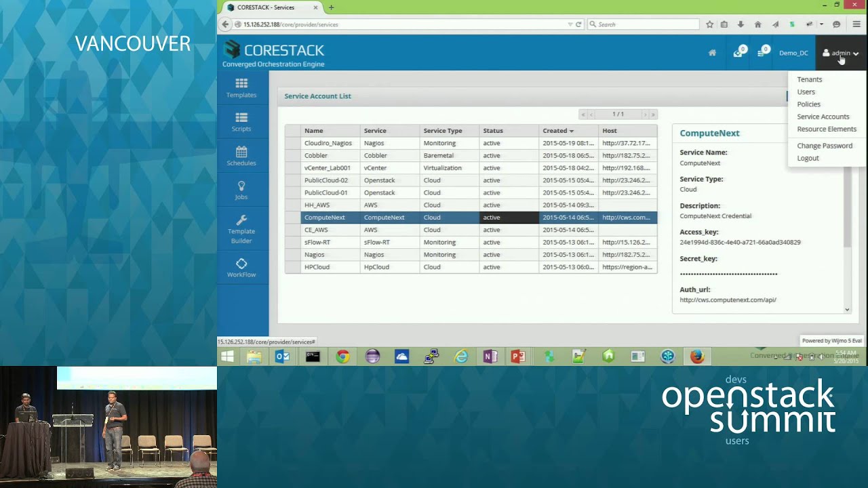
Task: Switch tenant via Demo_DC link
Action: point(793,53)
